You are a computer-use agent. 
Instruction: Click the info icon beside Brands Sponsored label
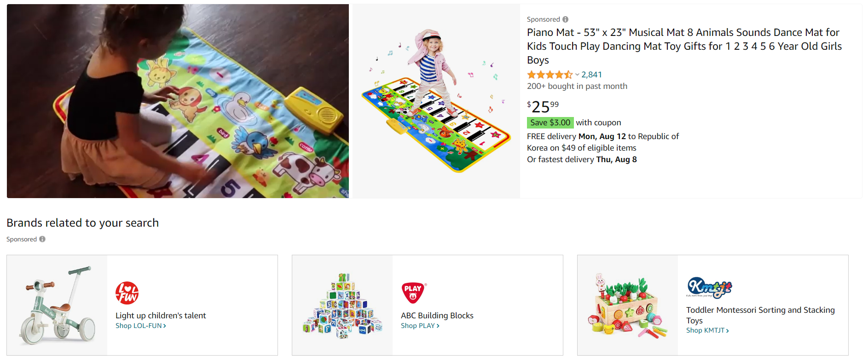click(x=42, y=239)
